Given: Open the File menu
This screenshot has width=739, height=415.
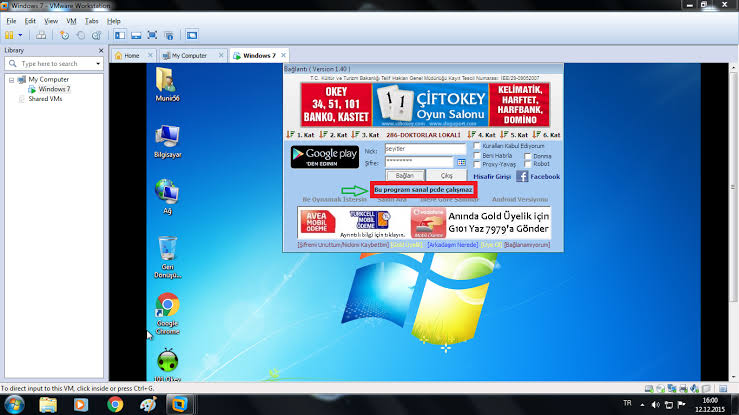Looking at the screenshot, I should [x=11, y=21].
